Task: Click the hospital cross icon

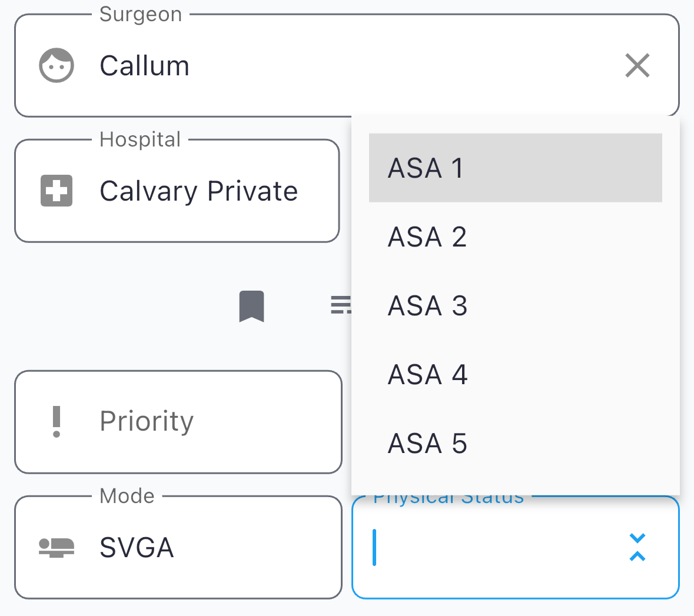Action: tap(57, 191)
